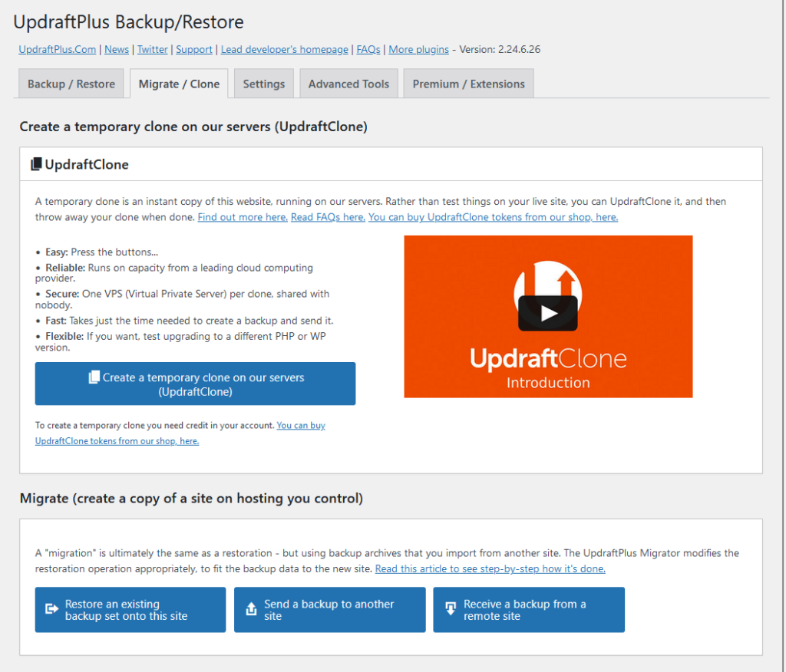Switch to the Backup / Restore tab
The height and width of the screenshot is (672, 786).
(x=71, y=84)
